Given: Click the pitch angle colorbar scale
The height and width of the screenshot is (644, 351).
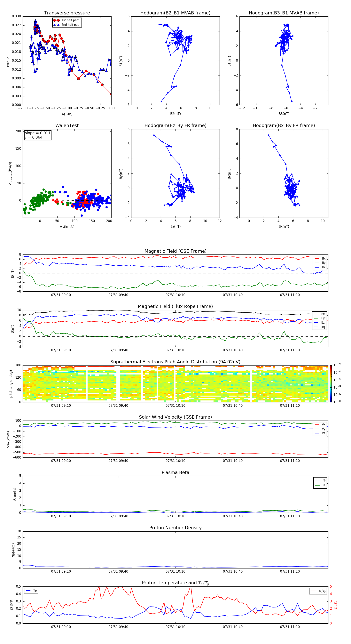Looking at the screenshot, I should [x=331, y=383].
